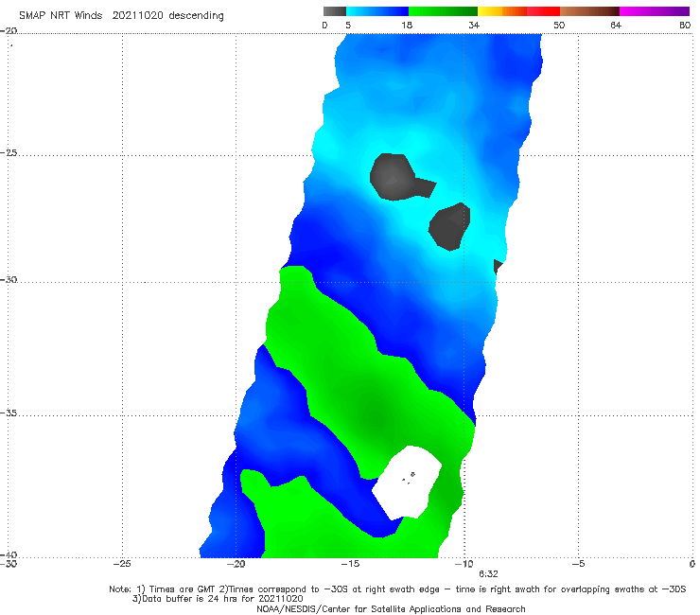Click the green segment of the color bar
Screen dimensions: 700x615
pyautogui.click(x=443, y=11)
